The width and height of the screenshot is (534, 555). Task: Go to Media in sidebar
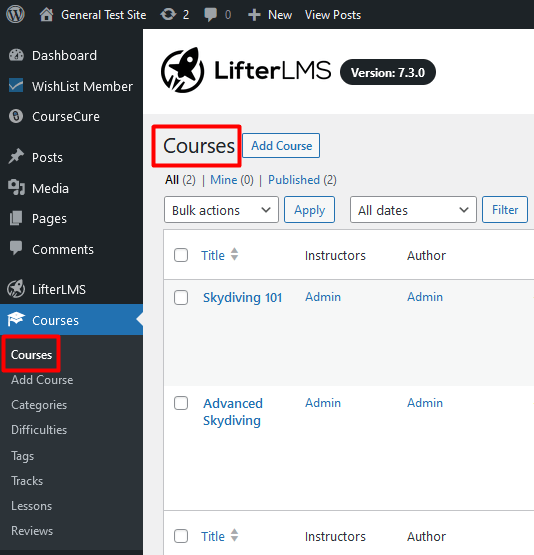50,188
